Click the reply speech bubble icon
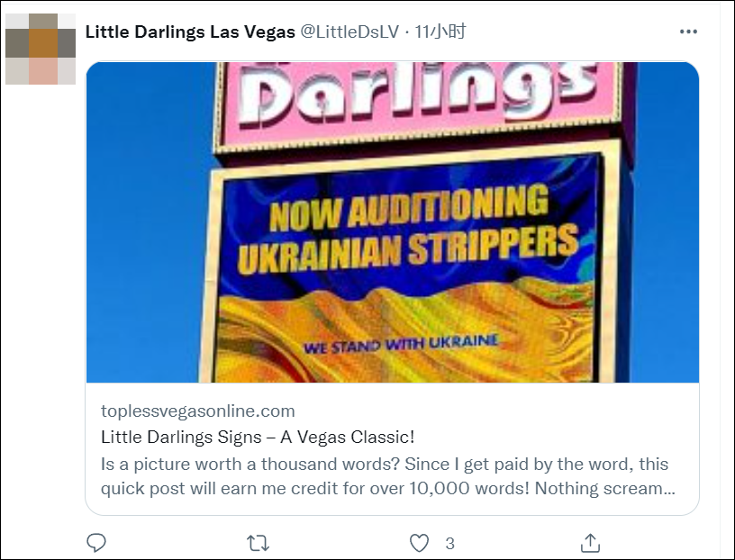The image size is (735, 560). pos(96,543)
